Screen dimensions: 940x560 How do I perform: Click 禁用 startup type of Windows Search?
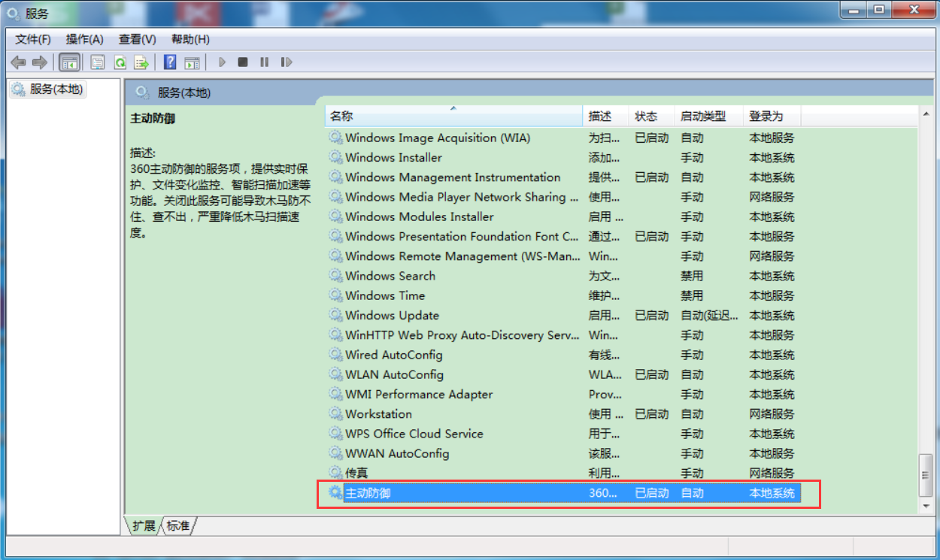[x=692, y=276]
